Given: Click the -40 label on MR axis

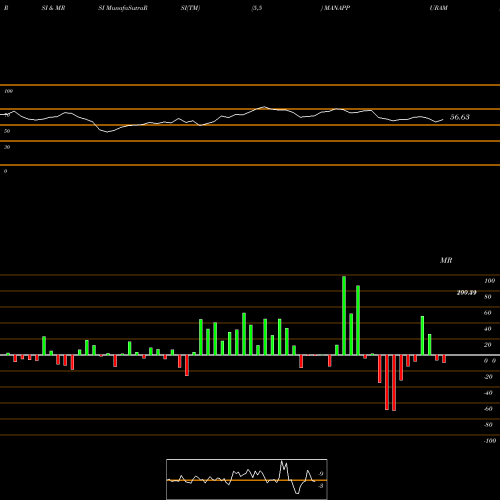Looking at the screenshot, I should pos(488,393).
